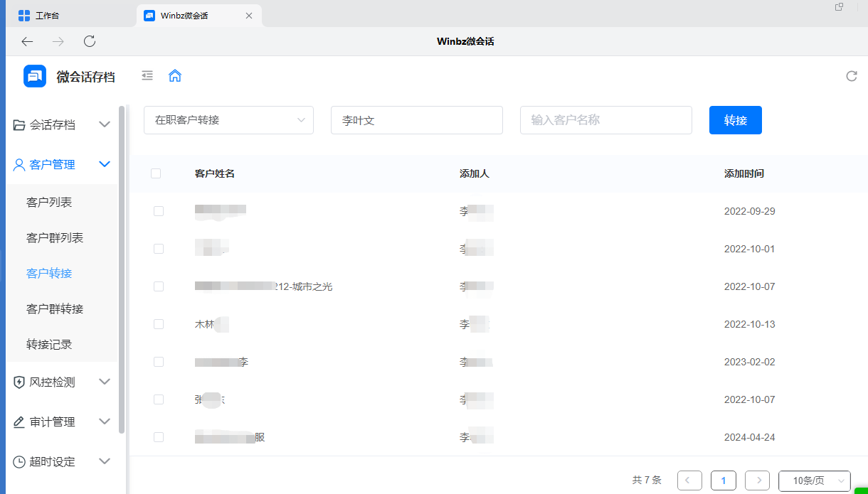
Task: Refresh the page with the top-right refresh icon
Action: [852, 75]
